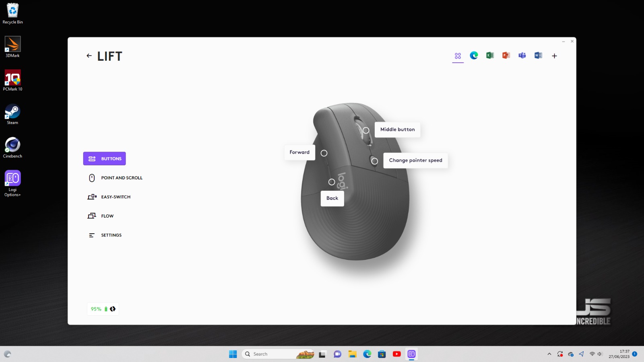Click the Bolt receiver connection icon
This screenshot has width=644, height=362.
113,309
